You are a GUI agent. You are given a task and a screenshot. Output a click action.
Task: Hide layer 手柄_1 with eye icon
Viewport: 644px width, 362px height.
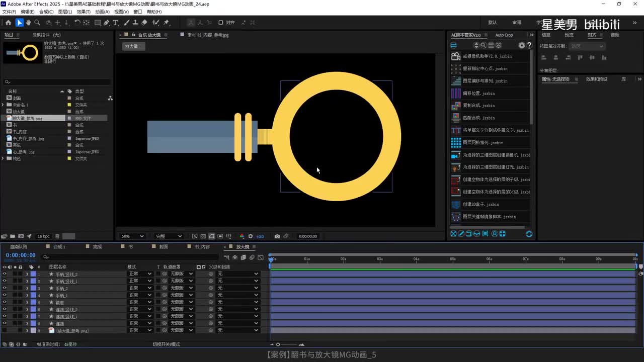click(x=5, y=295)
